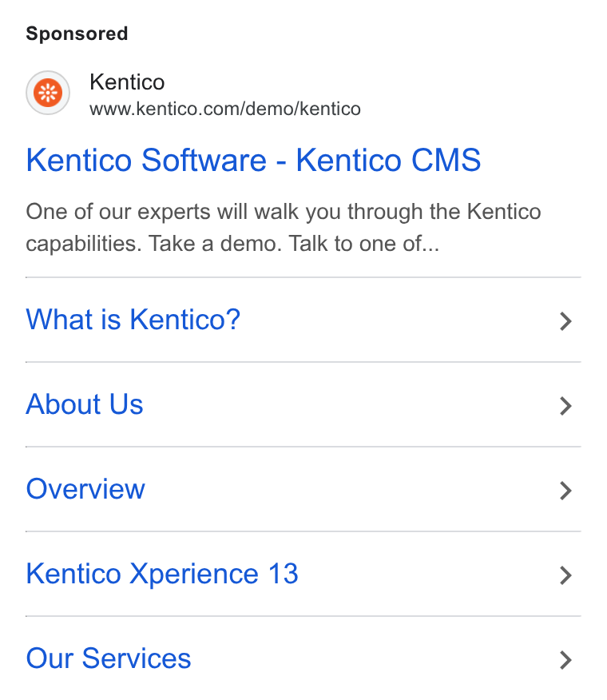Click the chevron beside Kentico Xperience 13
Viewport: 607px width, 700px height.
tap(565, 575)
